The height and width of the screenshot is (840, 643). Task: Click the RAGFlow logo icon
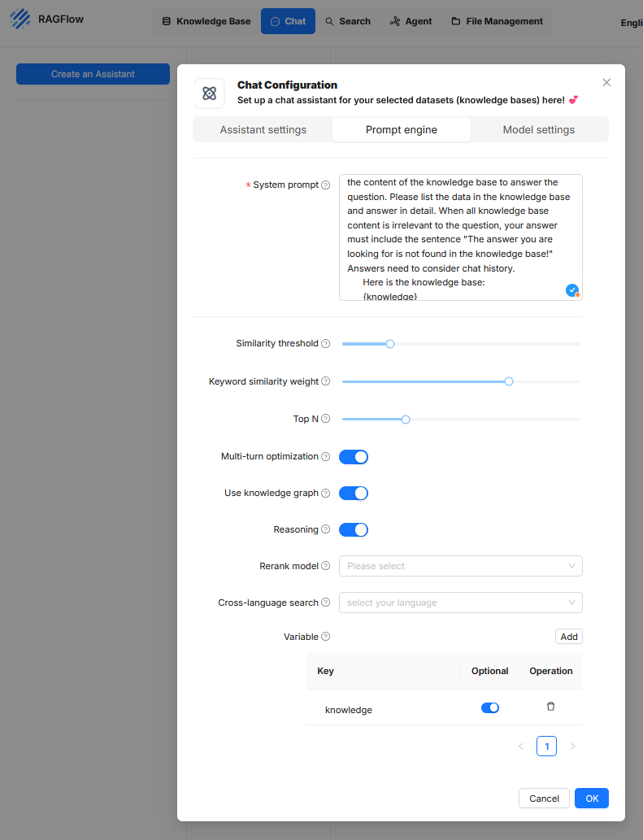20,20
